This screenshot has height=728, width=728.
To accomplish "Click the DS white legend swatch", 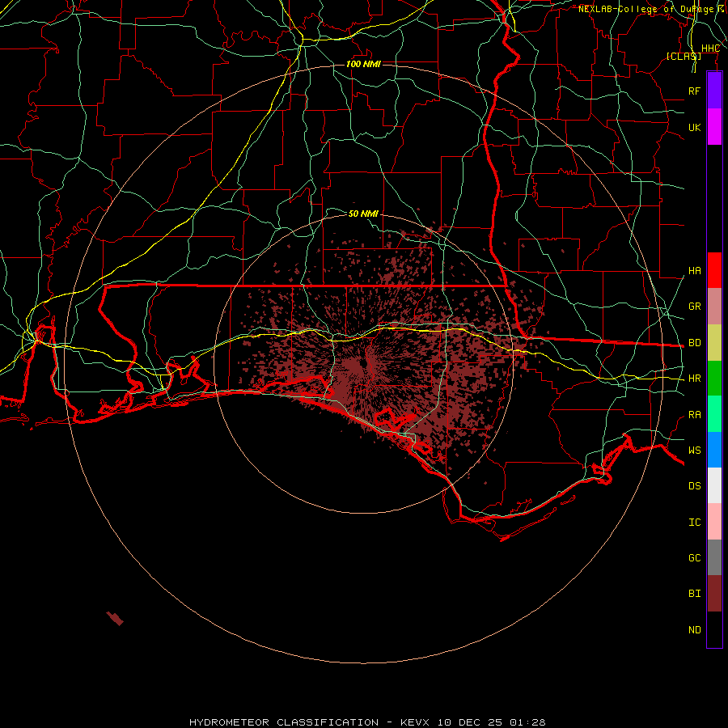I will coord(714,485).
